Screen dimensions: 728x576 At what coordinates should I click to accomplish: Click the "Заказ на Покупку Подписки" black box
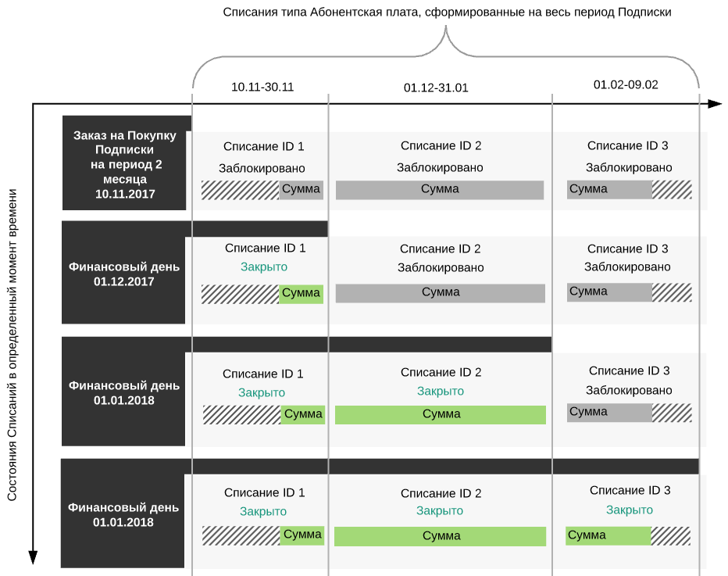pos(125,164)
